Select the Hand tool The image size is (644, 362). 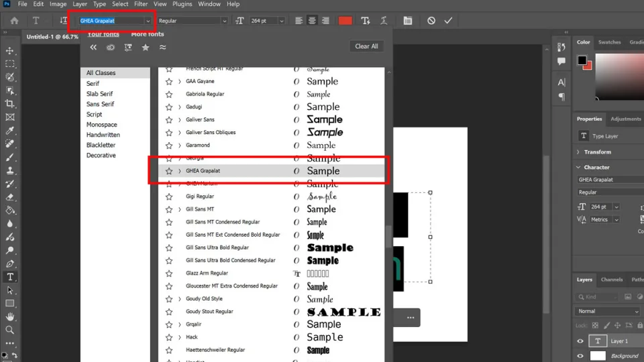(x=10, y=316)
